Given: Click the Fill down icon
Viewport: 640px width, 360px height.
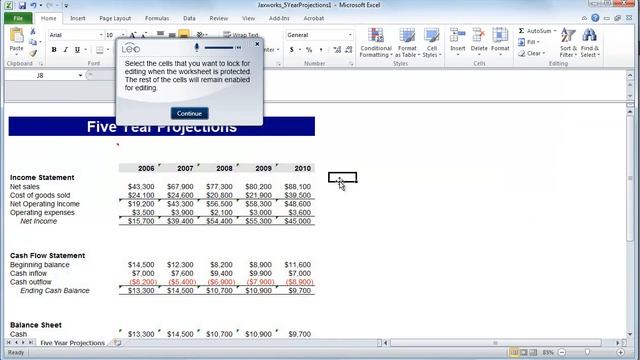Looking at the screenshot, I should (521, 42).
